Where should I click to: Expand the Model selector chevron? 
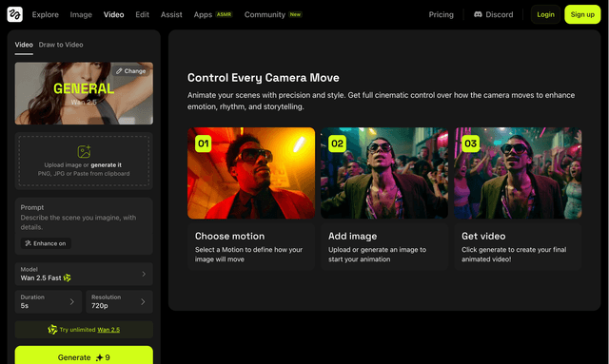144,274
